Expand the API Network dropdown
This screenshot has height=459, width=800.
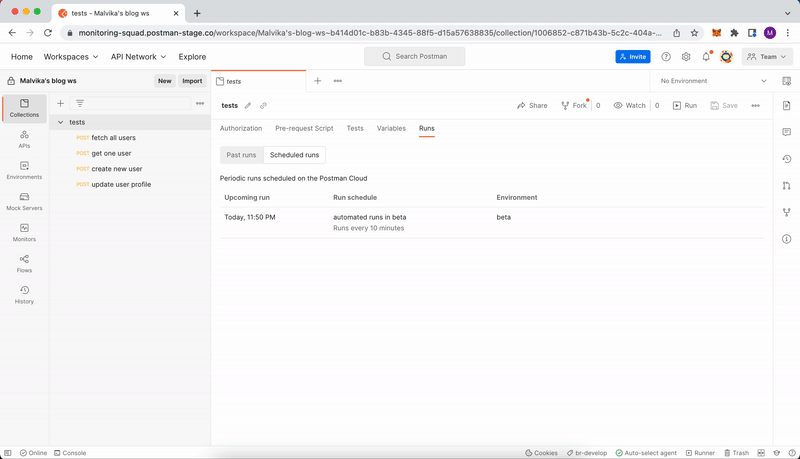point(138,57)
